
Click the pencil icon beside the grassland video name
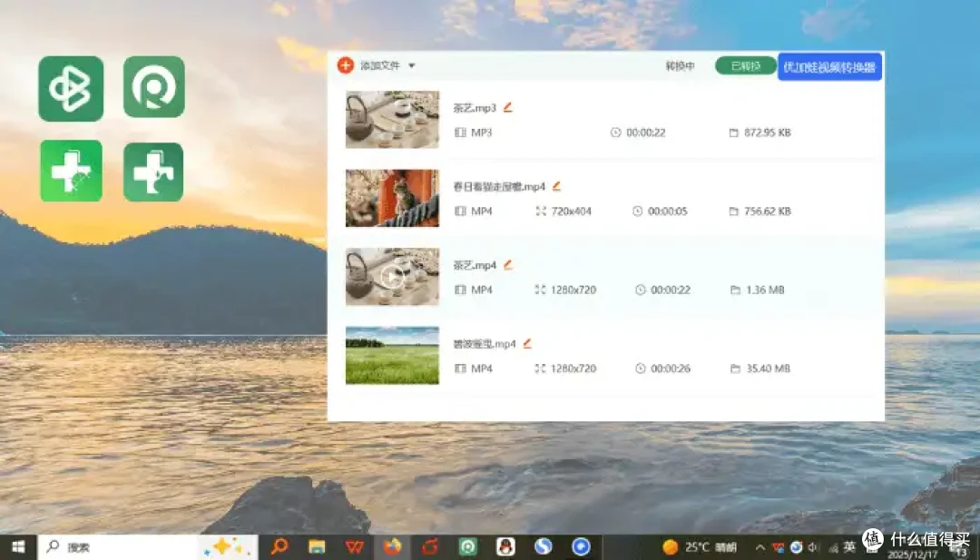(527, 344)
